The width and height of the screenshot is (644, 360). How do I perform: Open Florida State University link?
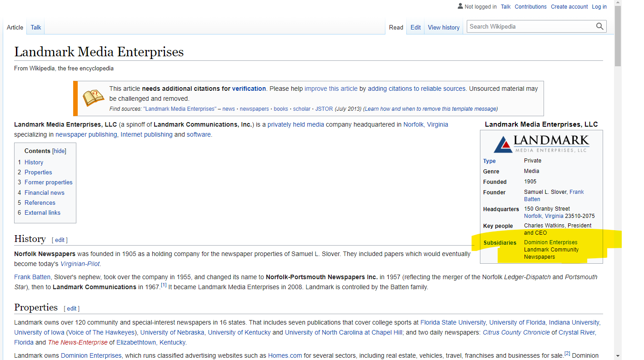tap(453, 322)
